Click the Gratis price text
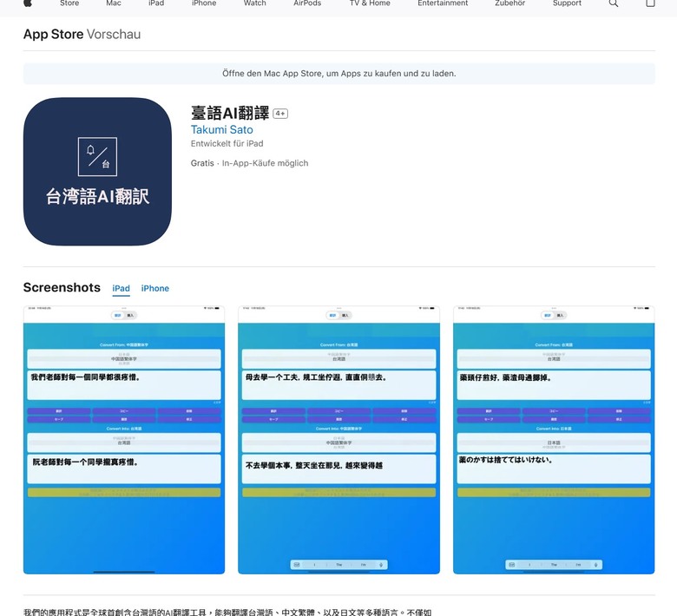The image size is (677, 616). click(202, 163)
